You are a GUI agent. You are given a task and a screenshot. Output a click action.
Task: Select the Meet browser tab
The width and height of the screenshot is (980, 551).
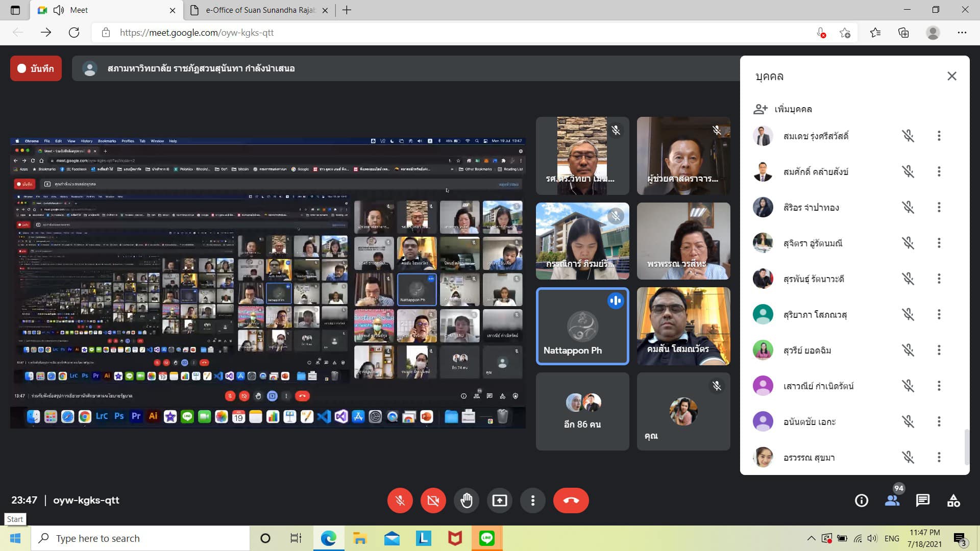(x=102, y=10)
